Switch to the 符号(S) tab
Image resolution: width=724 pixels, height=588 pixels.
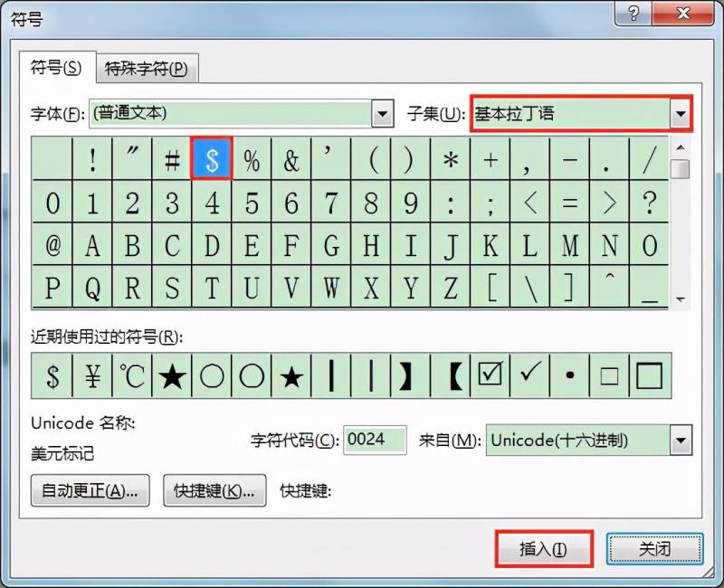click(56, 68)
